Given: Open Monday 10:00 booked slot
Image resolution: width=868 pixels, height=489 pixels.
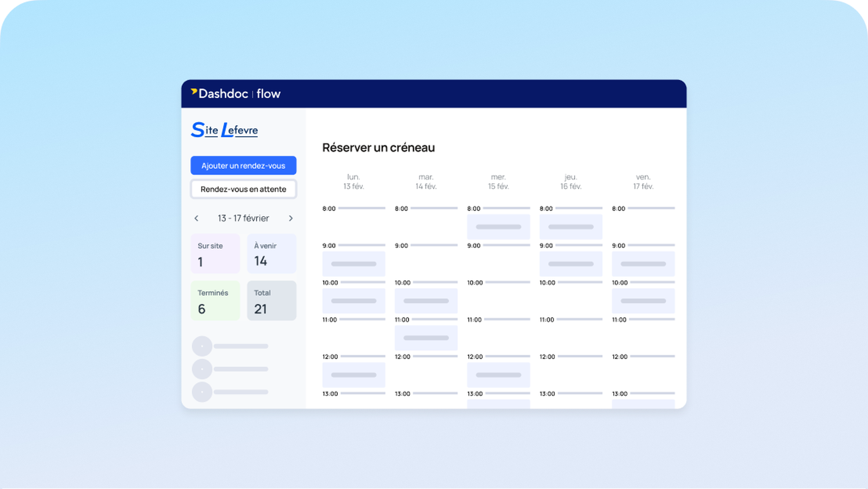Looking at the screenshot, I should tap(354, 301).
